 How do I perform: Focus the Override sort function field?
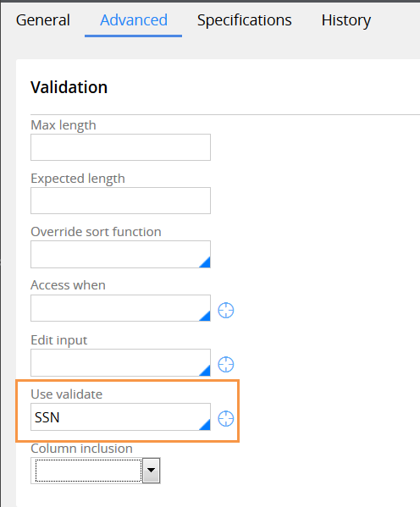tap(120, 254)
